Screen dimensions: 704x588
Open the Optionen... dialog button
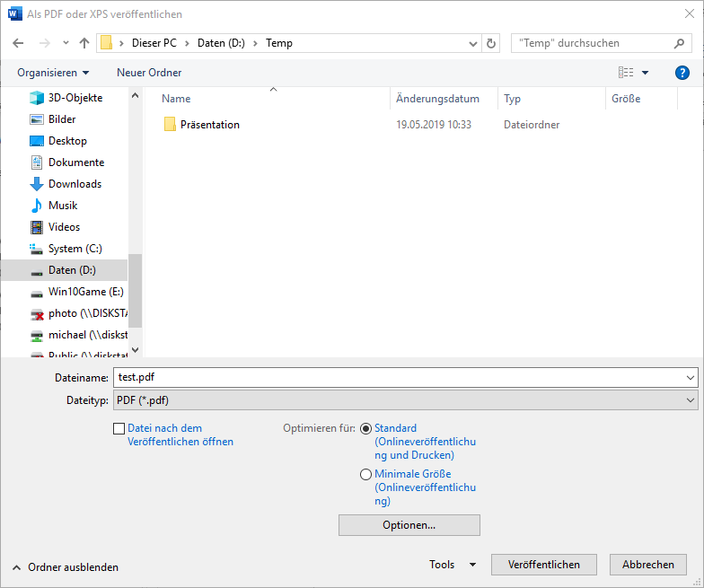(409, 525)
